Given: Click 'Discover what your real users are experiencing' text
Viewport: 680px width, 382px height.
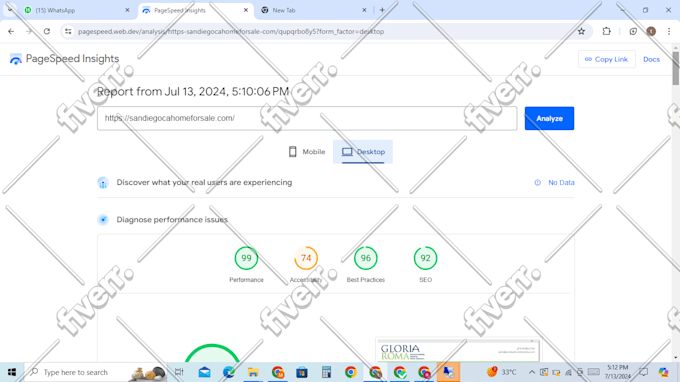Looking at the screenshot, I should (204, 183).
